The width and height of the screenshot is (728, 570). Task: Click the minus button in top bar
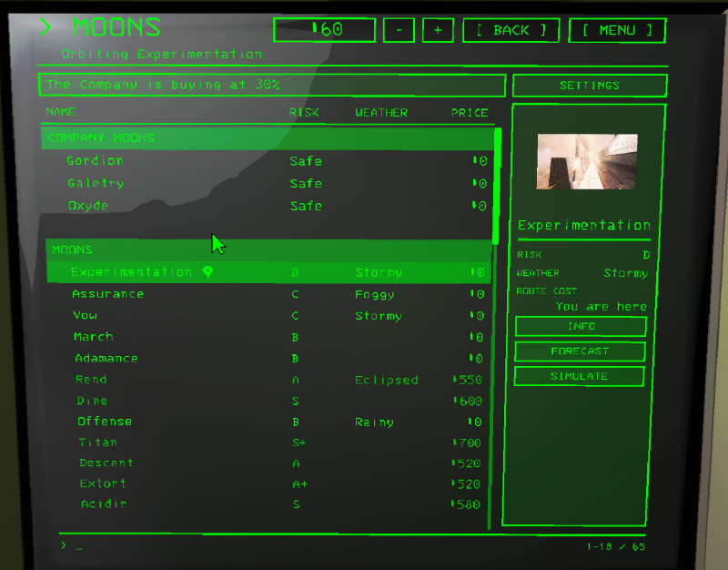[399, 31]
